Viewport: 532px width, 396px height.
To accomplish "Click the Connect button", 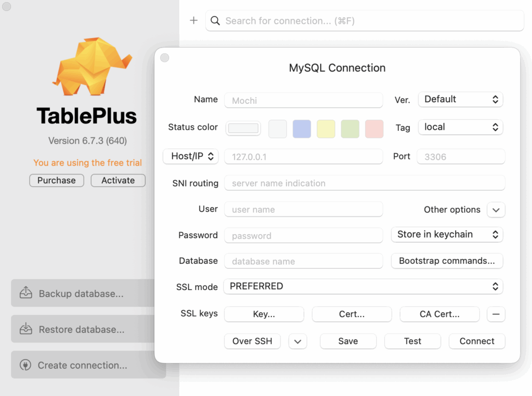I will (476, 341).
